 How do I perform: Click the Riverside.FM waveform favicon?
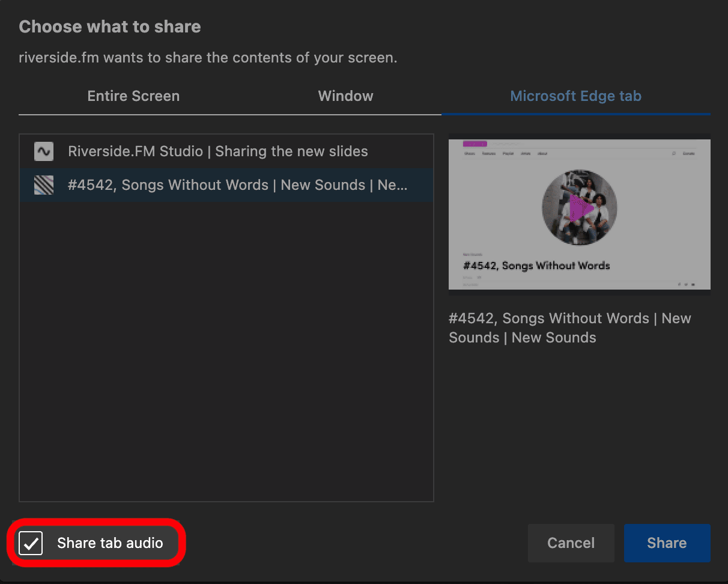pyautogui.click(x=44, y=151)
